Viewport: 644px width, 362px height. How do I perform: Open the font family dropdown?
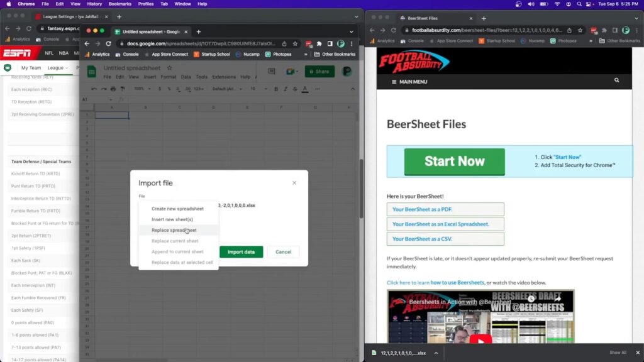click(x=227, y=89)
